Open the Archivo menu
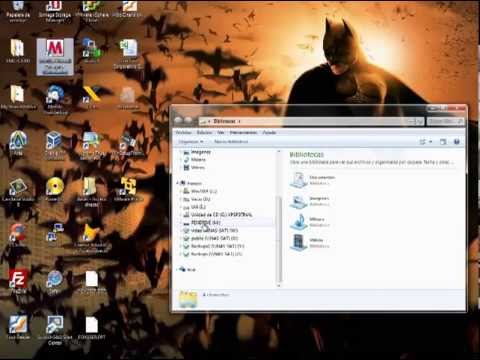Viewport: 480px width, 360px height. tap(183, 132)
